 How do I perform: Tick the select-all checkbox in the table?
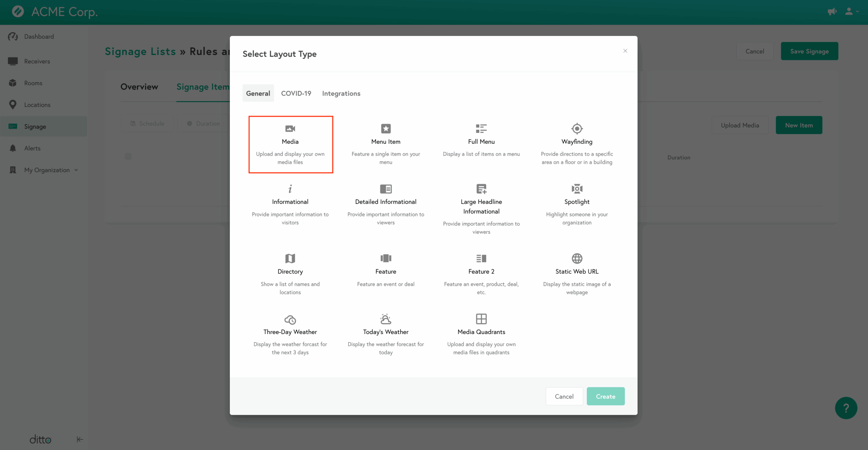(x=128, y=156)
